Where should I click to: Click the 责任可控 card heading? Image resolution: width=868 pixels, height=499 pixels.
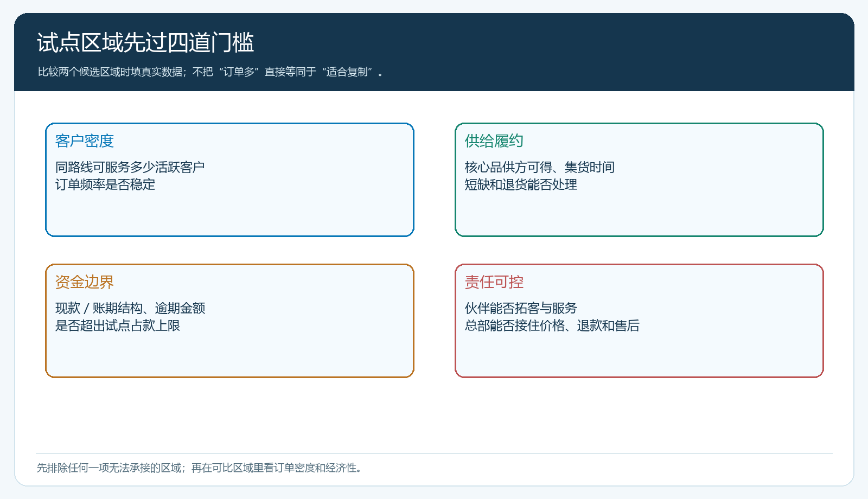point(494,282)
